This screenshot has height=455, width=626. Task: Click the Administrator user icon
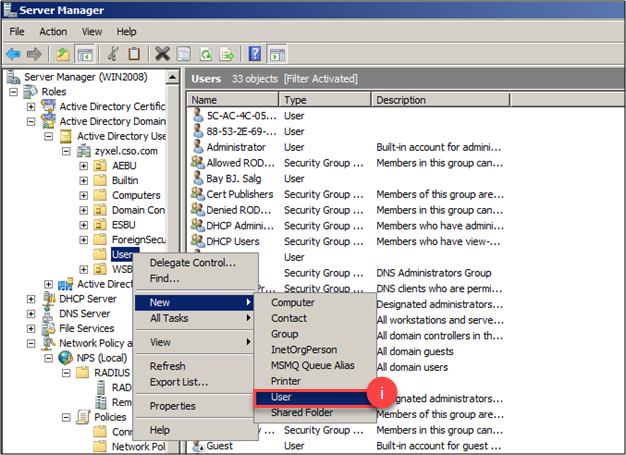point(198,147)
